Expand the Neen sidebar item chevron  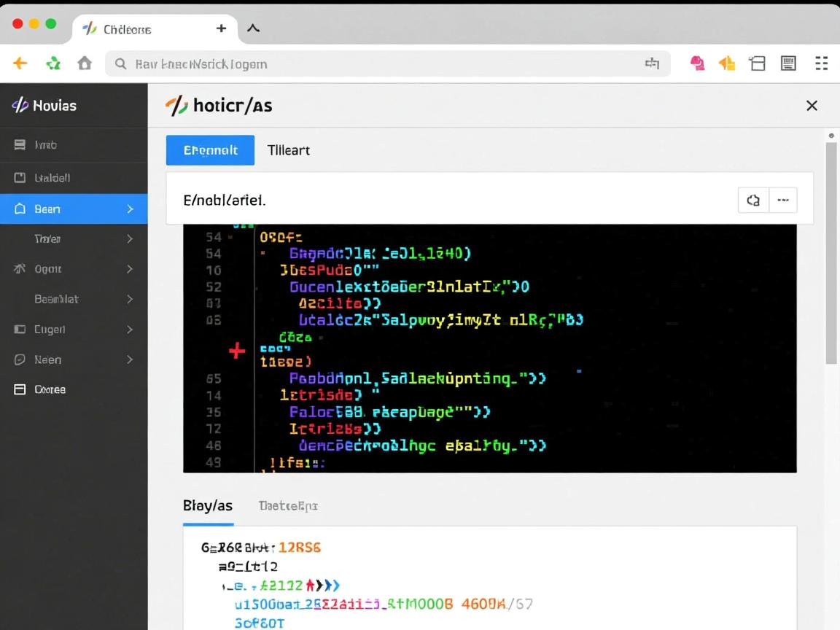coord(130,359)
